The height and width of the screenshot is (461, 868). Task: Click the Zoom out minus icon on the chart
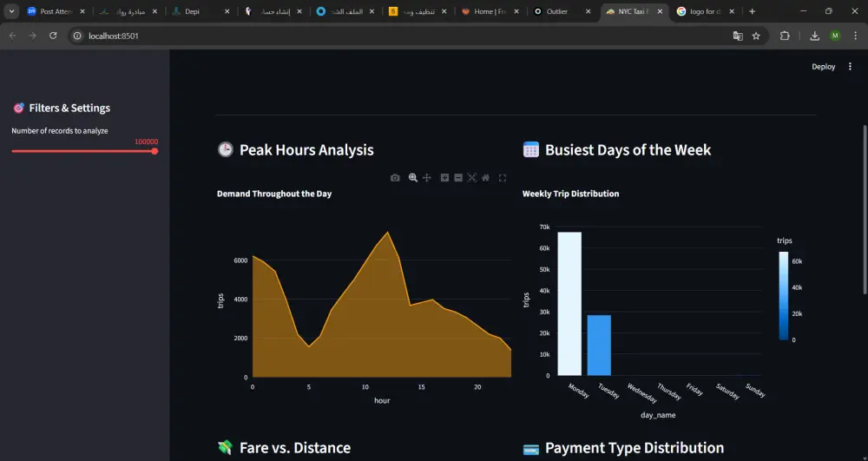[x=458, y=178]
